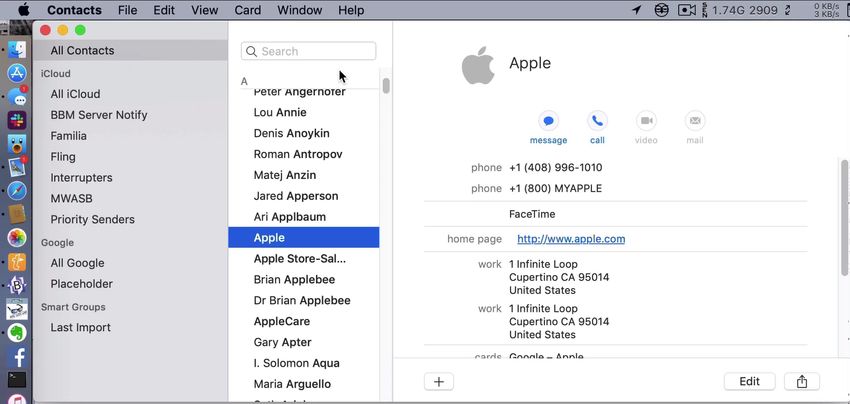
Task: Open Slack from the Dock
Action: (17, 120)
